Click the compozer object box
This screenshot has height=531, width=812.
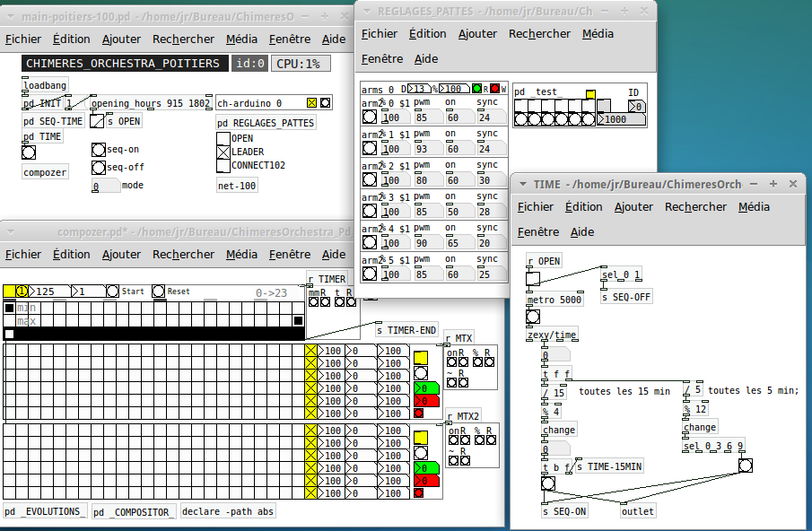tap(45, 172)
